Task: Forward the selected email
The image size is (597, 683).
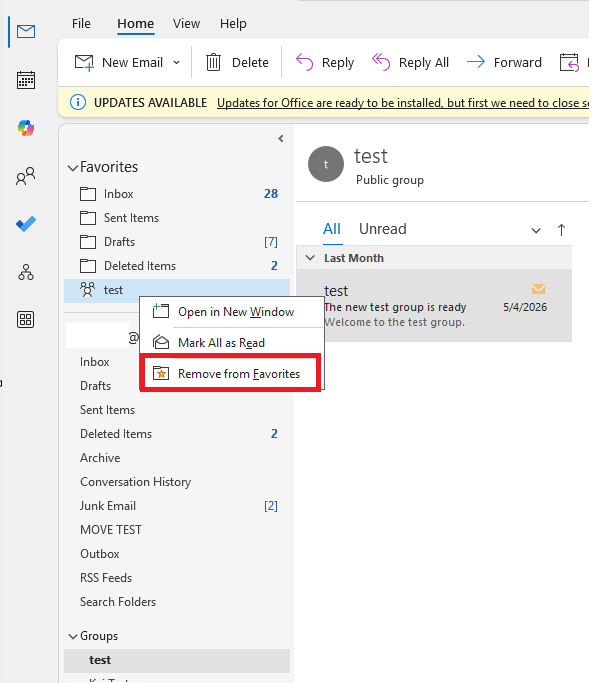Action: 504,62
